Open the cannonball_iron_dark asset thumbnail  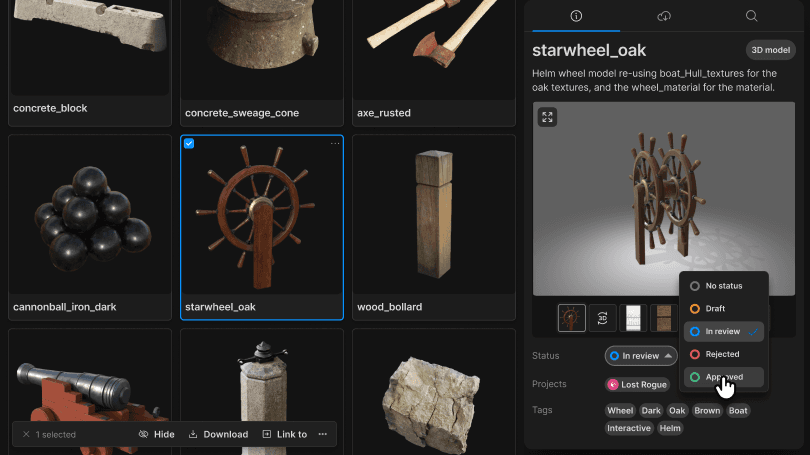click(90, 215)
